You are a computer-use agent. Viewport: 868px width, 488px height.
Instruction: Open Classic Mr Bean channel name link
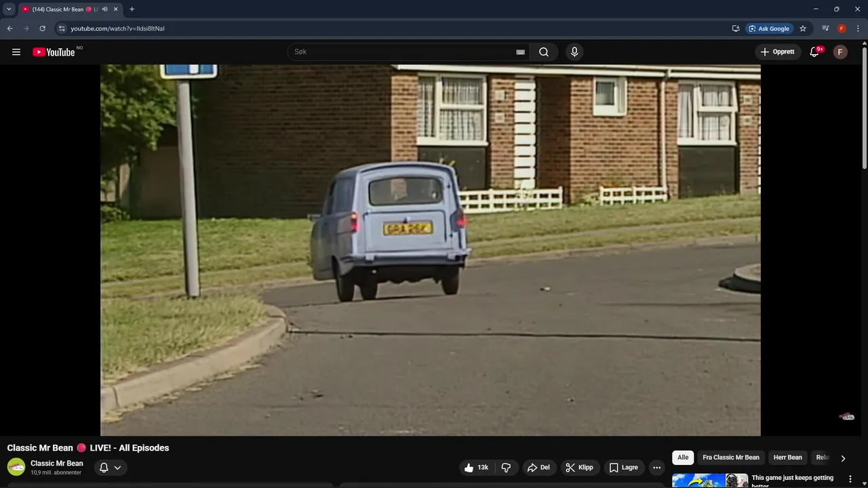click(57, 464)
